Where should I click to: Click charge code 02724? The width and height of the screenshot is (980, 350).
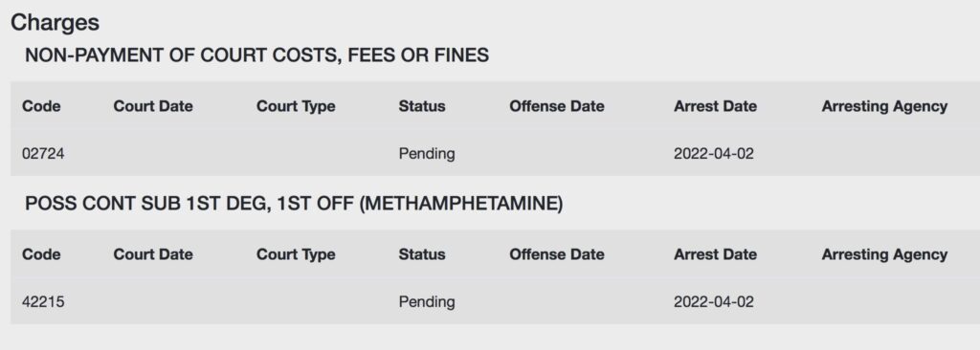(43, 154)
